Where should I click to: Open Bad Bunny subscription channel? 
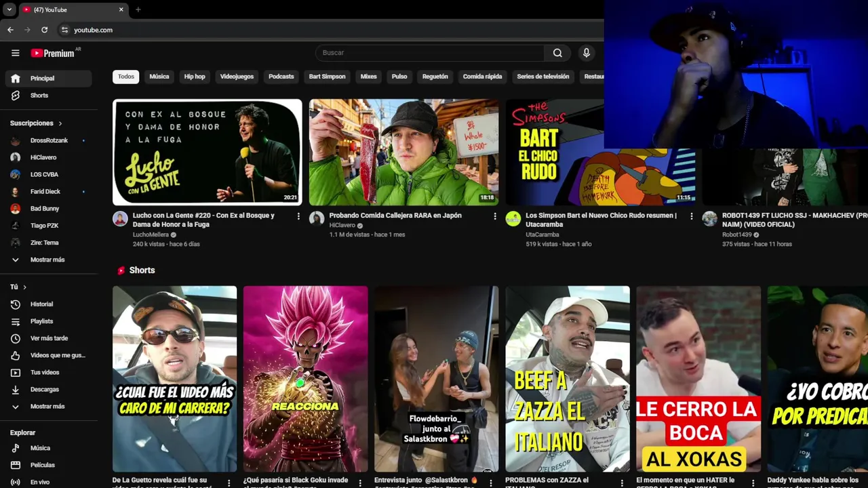click(x=47, y=209)
